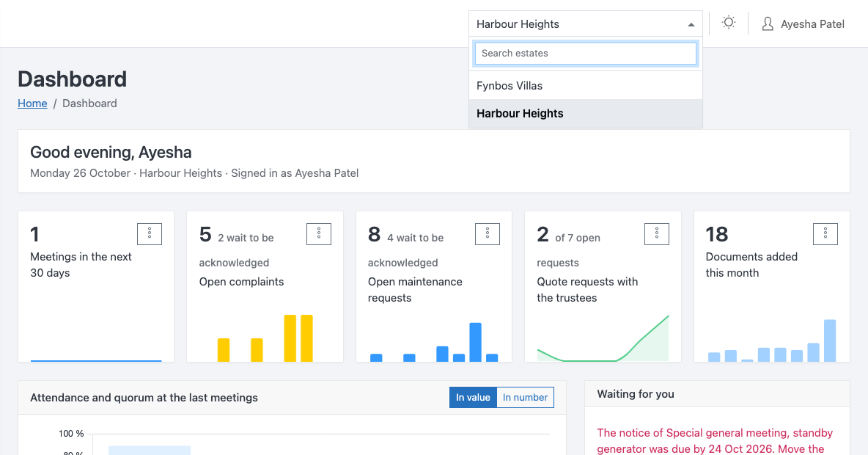Open the options menu on Open complaints card
Image resolution: width=868 pixels, height=455 pixels.
click(x=319, y=234)
